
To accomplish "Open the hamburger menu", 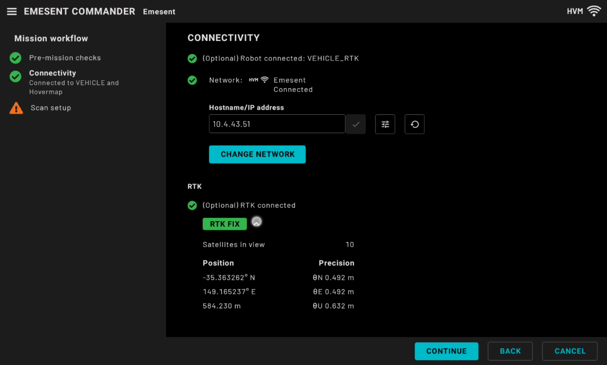I will point(12,12).
